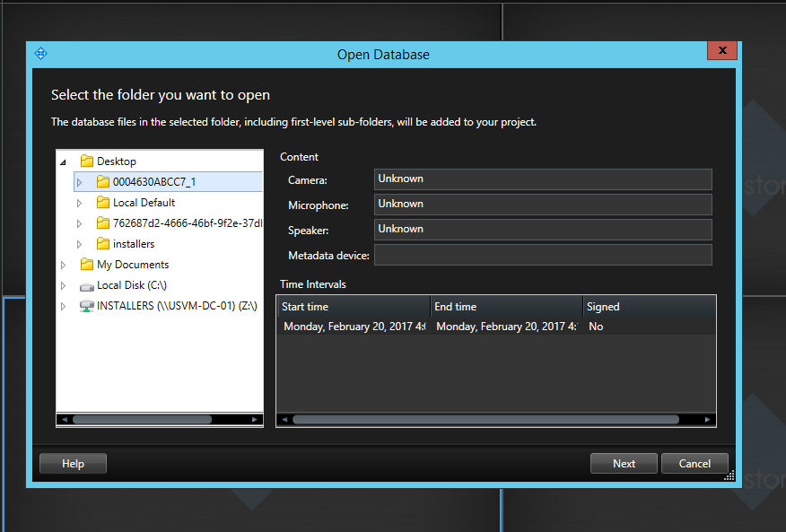Click the Desktop folder icon
786x532 pixels.
pyautogui.click(x=85, y=161)
